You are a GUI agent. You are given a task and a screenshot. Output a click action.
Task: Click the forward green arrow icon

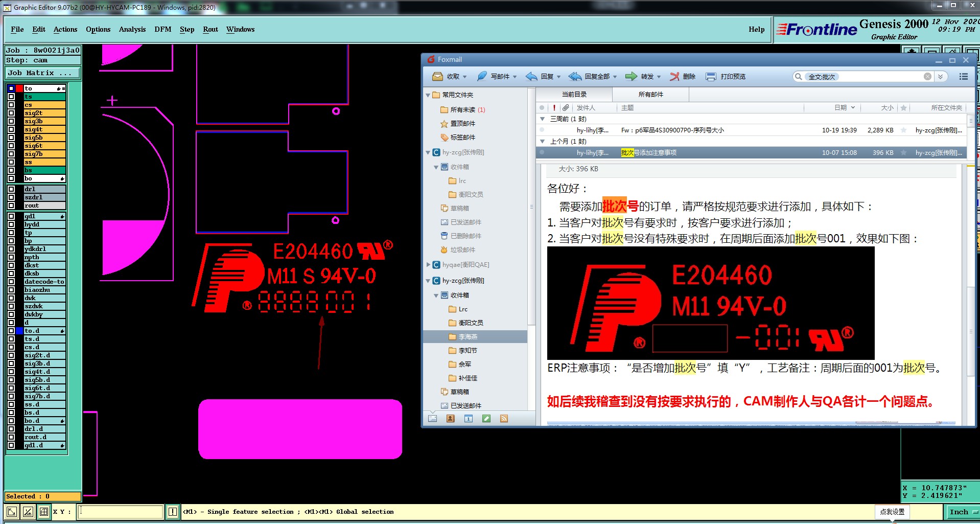click(632, 77)
